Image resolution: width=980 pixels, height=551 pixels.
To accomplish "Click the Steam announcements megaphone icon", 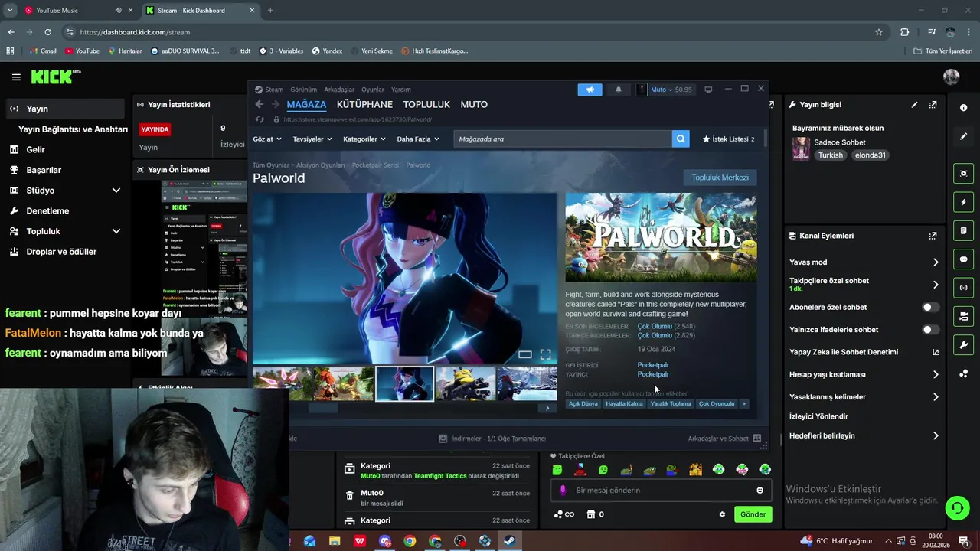I will coord(590,90).
